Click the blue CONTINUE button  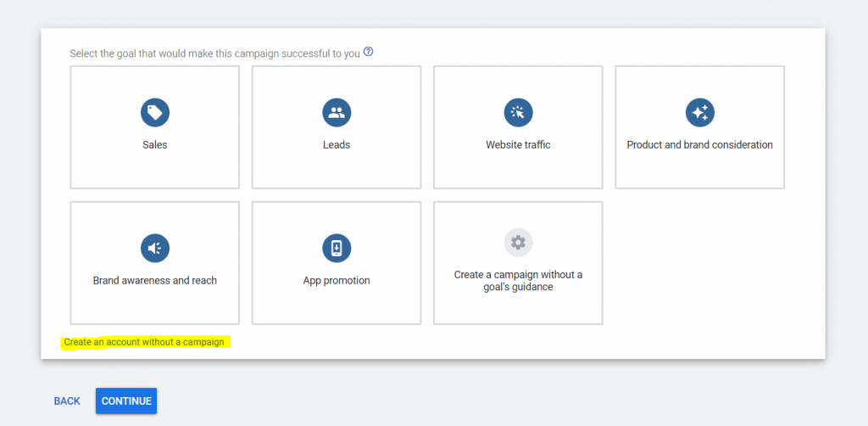126,401
